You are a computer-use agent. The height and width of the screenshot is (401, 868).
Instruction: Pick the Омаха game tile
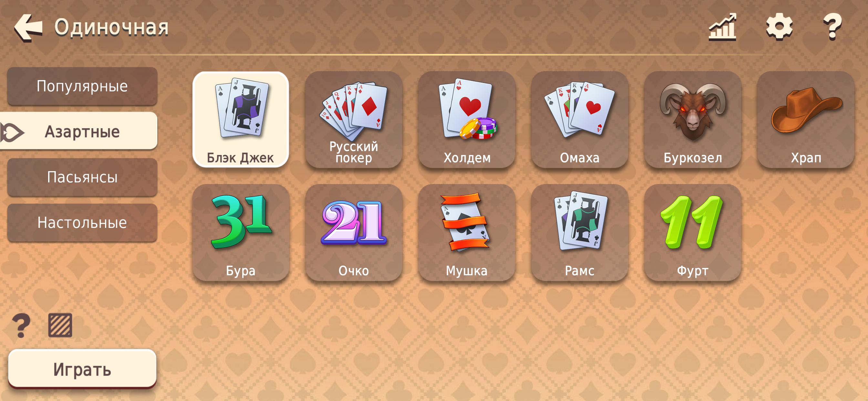click(x=580, y=120)
